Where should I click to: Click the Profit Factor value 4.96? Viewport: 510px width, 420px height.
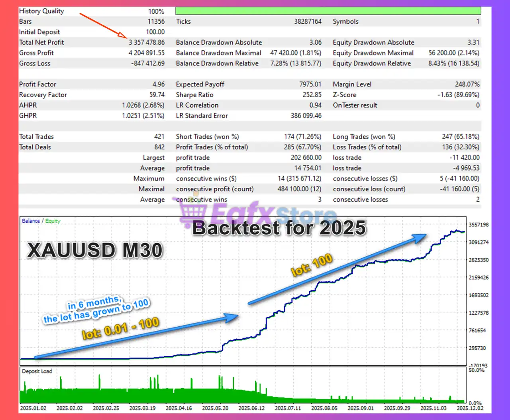pos(158,84)
